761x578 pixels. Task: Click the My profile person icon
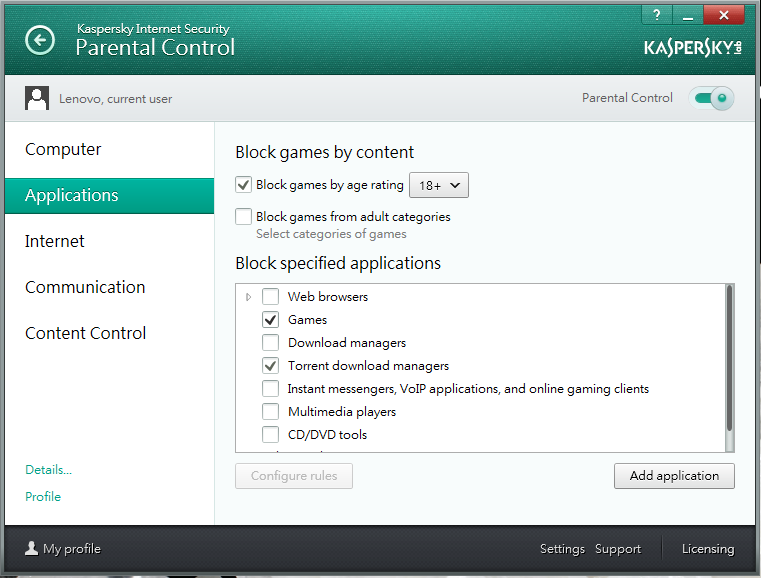(31, 548)
